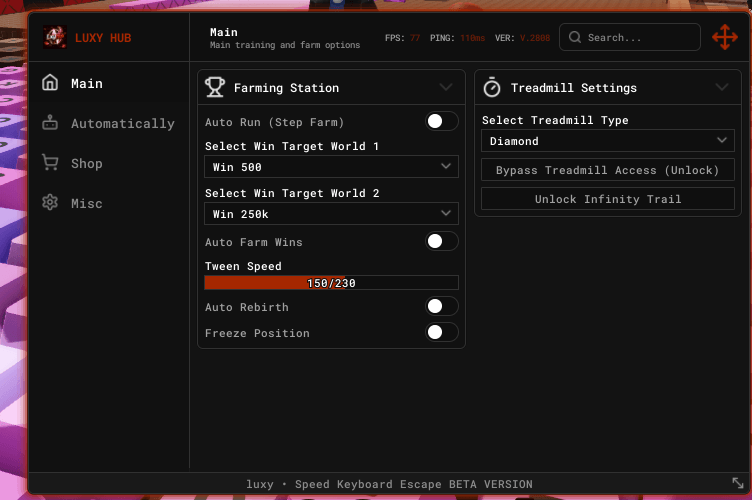The width and height of the screenshot is (752, 500).
Task: Click the trophy icon in Farming Station
Action: (214, 87)
